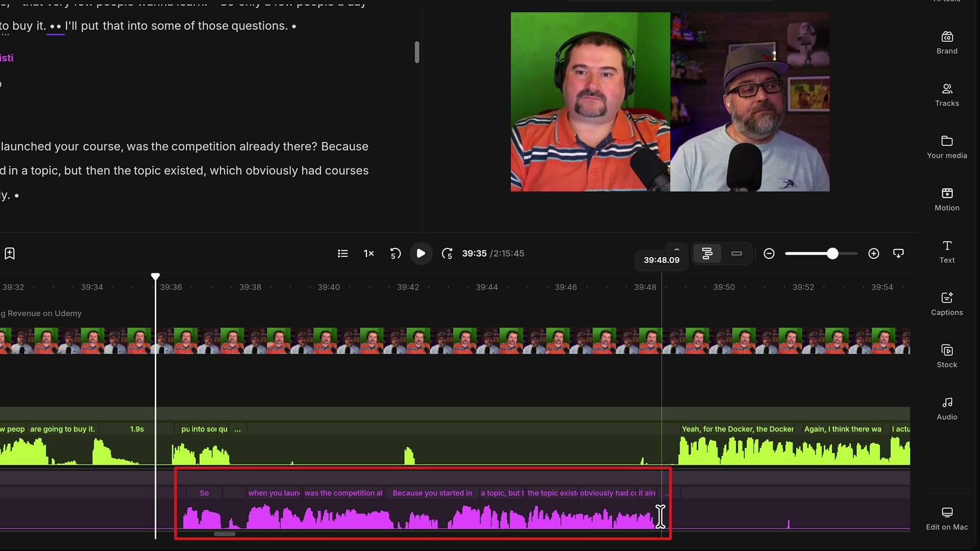This screenshot has width=980, height=551.
Task: Select 'are going to buy it.' clip
Action: point(63,429)
